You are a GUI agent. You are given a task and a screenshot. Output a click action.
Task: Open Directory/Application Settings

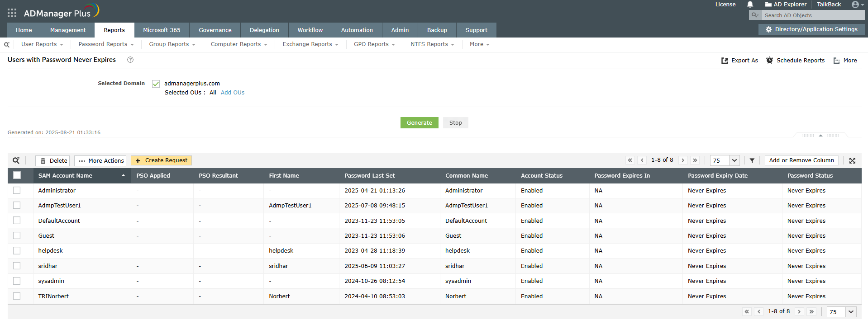(811, 29)
